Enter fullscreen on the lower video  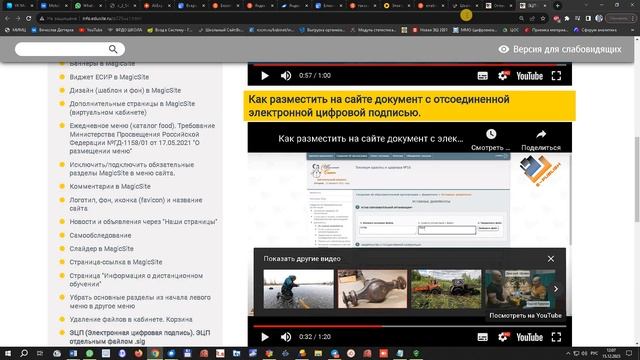point(556,337)
